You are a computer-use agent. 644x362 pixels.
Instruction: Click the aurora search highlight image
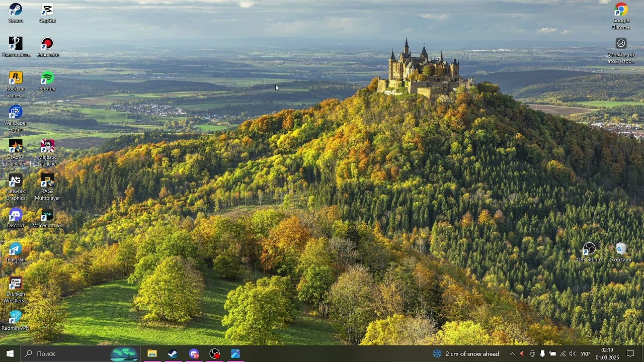(x=124, y=353)
